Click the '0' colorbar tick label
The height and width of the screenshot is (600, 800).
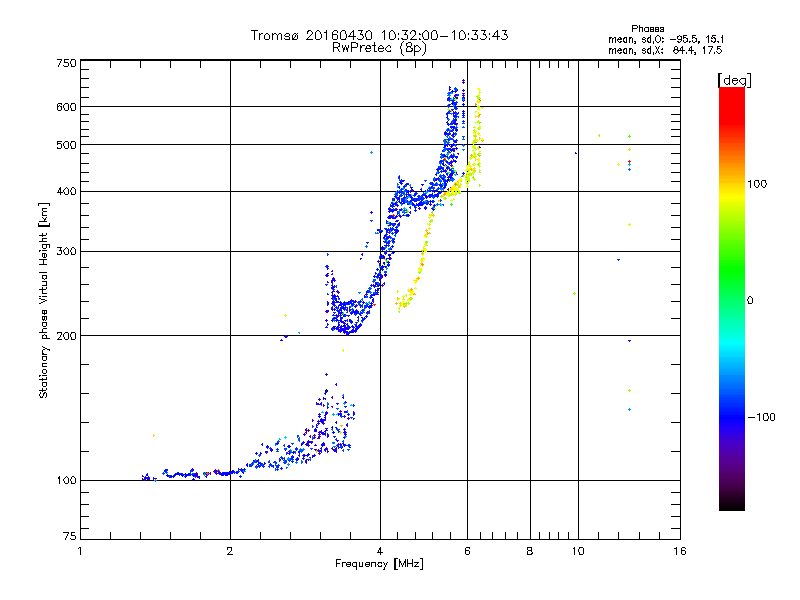coord(750,301)
